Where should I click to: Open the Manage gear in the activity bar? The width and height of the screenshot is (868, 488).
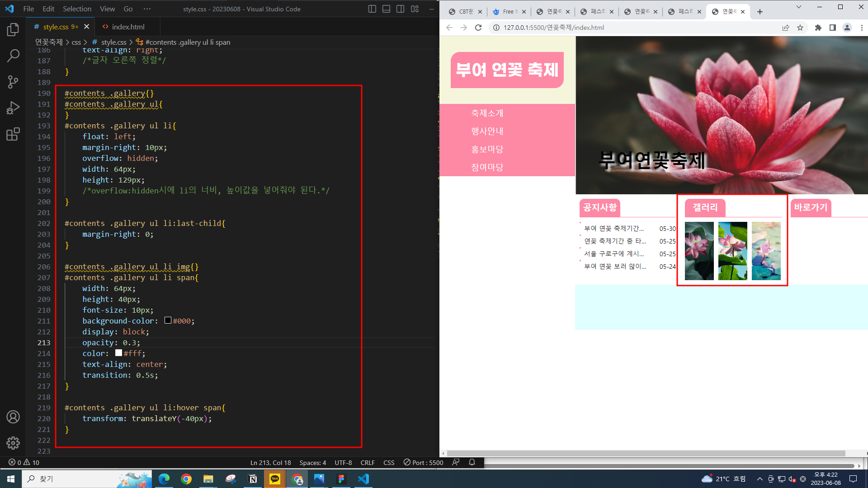13,443
